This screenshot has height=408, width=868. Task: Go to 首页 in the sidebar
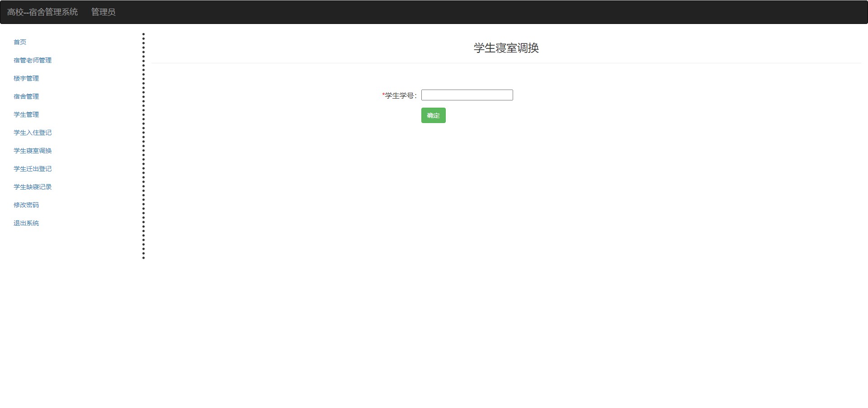point(20,42)
